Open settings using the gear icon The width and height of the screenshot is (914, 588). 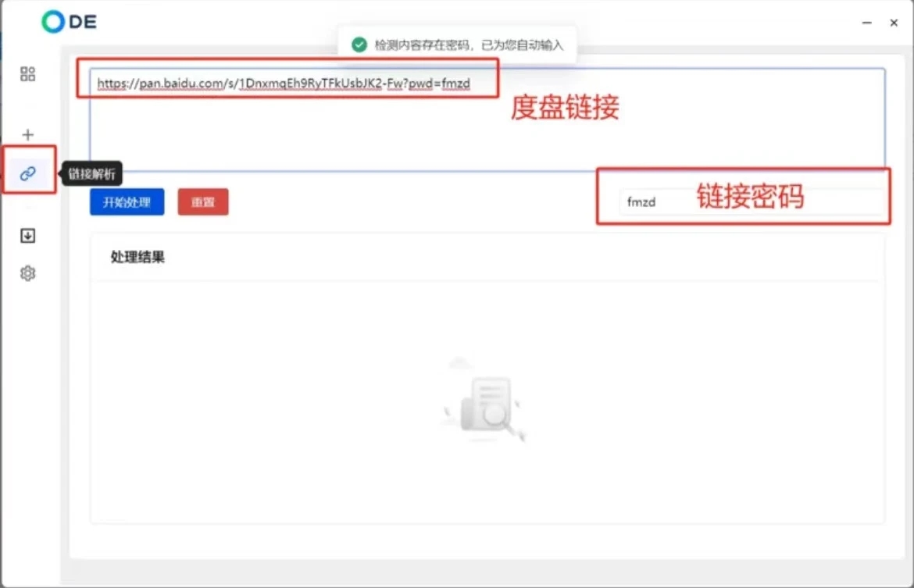point(28,273)
